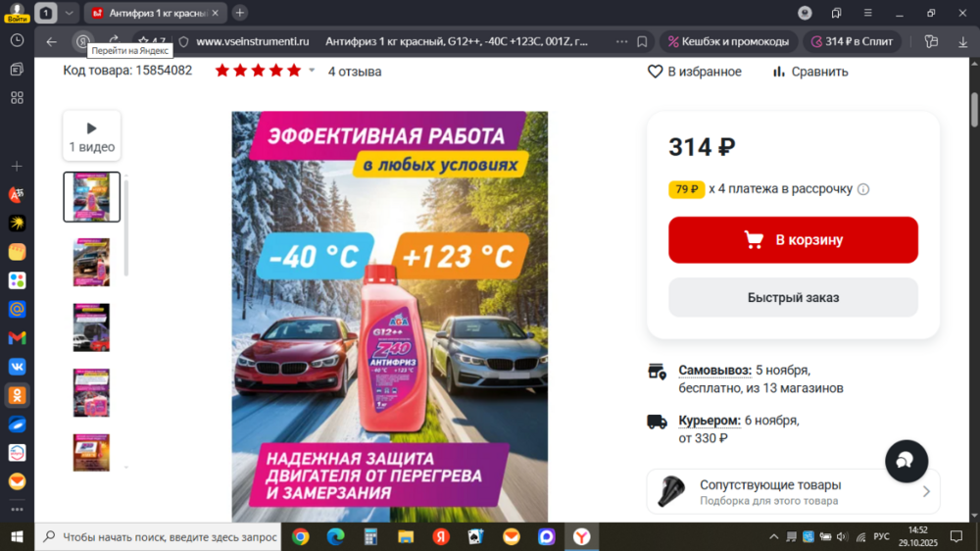Click the page vertical scrollbar thumb

(974, 110)
